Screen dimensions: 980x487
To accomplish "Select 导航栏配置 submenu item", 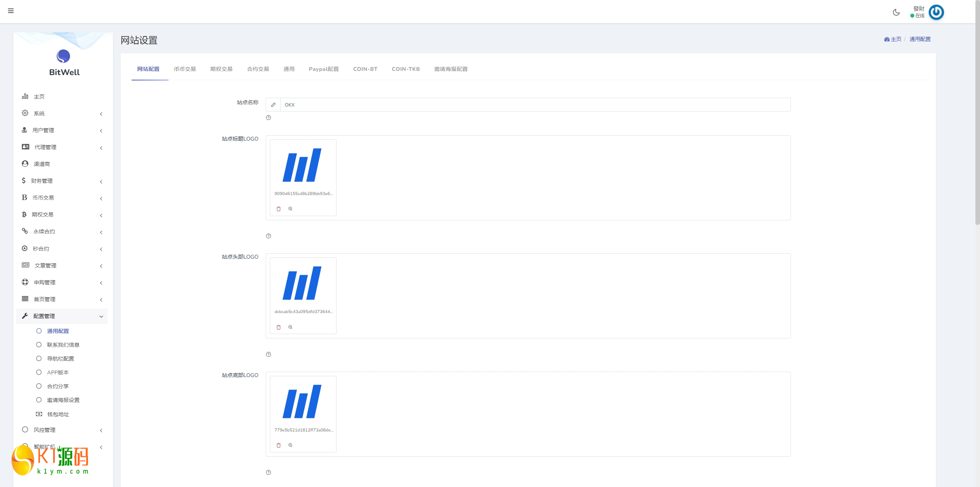I will 60,359.
